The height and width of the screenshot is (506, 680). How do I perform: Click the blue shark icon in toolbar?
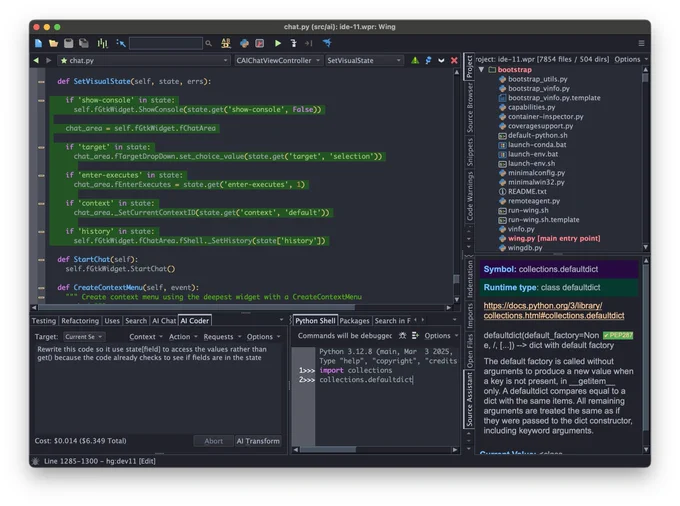coord(327,42)
